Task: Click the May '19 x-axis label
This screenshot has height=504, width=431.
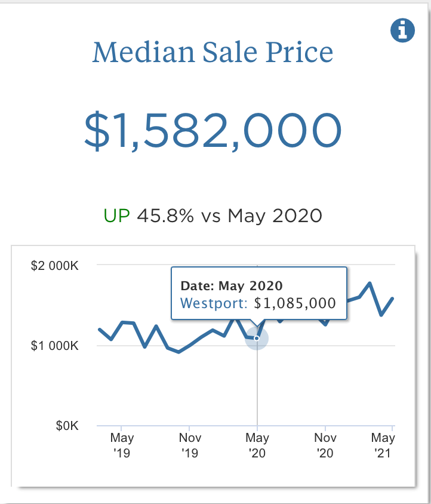Action: pyautogui.click(x=122, y=445)
